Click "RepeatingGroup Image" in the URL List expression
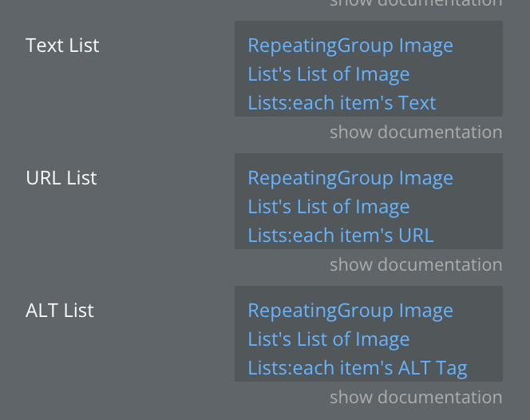This screenshot has height=420, width=530. click(x=350, y=178)
